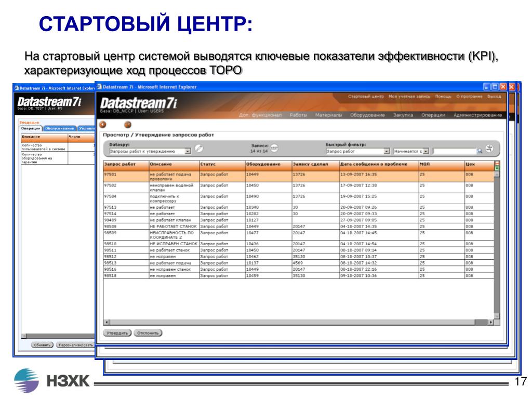Click the record count 1237 icon
This screenshot has width=532, height=399.
pyautogui.click(x=274, y=148)
